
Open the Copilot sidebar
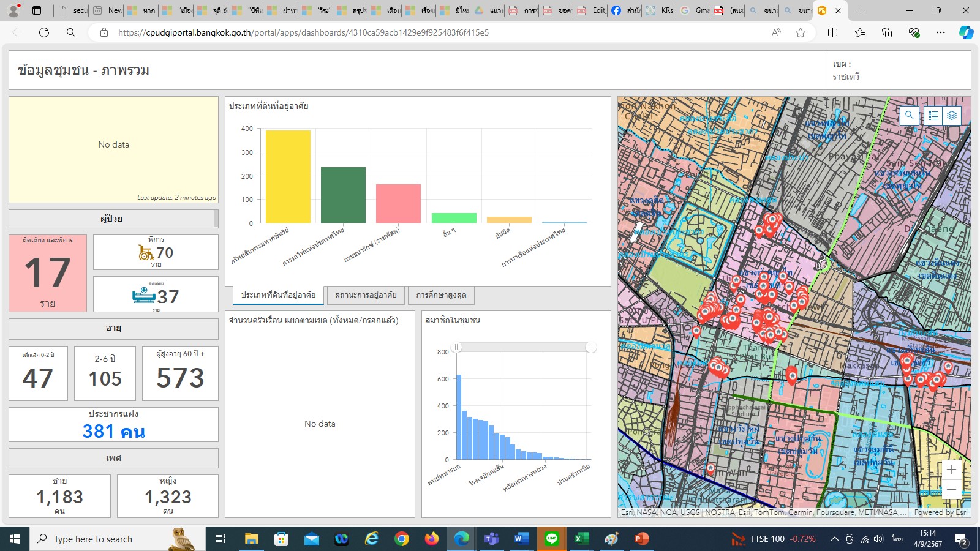966,32
